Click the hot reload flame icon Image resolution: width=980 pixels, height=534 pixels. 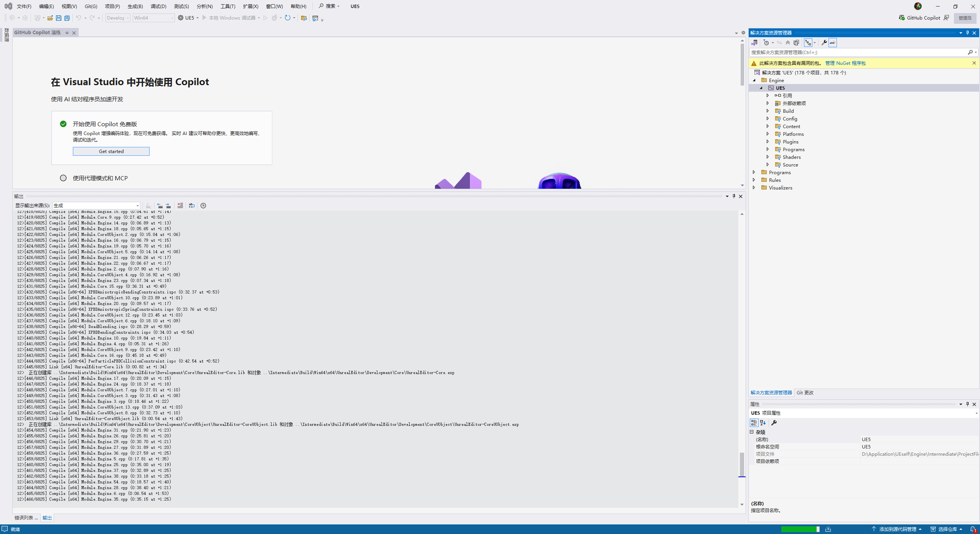[x=275, y=18]
